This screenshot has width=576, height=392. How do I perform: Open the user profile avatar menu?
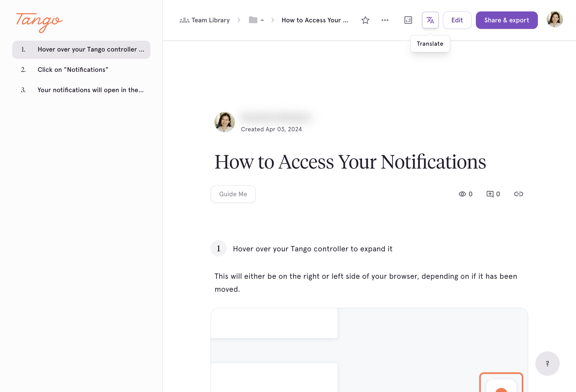(555, 19)
